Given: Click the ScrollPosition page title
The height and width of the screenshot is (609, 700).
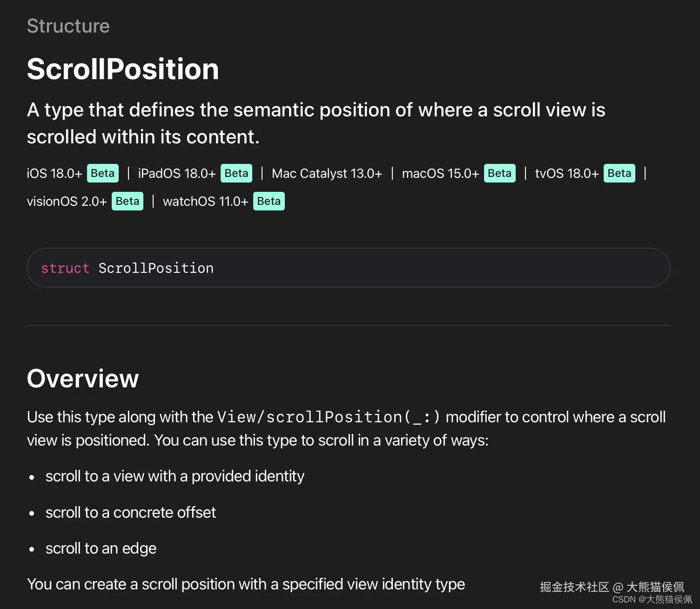Looking at the screenshot, I should (123, 69).
